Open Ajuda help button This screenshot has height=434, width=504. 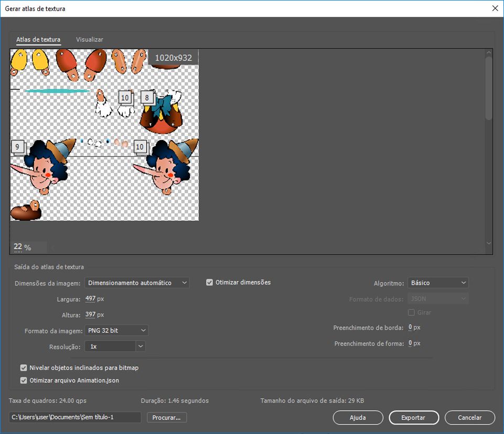358,418
